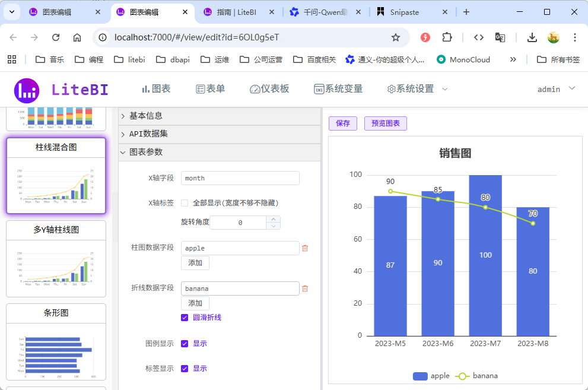Uncheck the 圆滑折线 smooth line option
The image size is (588, 390).
click(x=185, y=317)
